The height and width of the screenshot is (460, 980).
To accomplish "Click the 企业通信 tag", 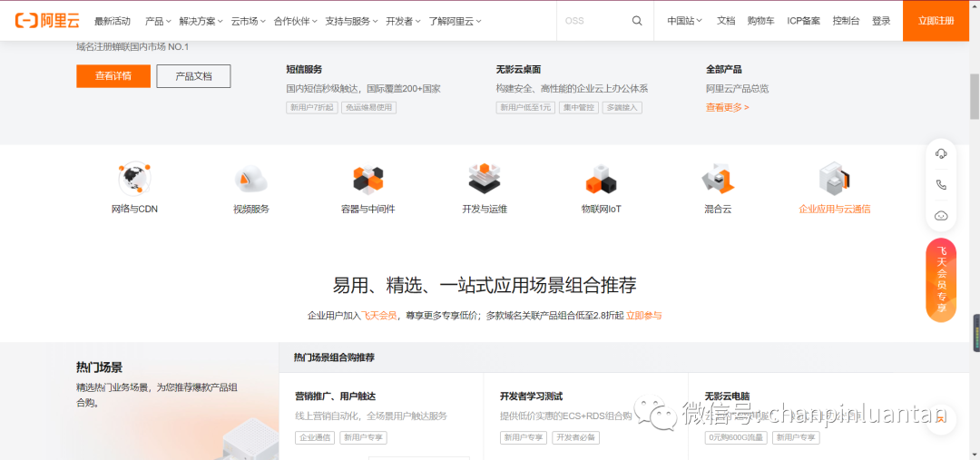I will tap(316, 437).
